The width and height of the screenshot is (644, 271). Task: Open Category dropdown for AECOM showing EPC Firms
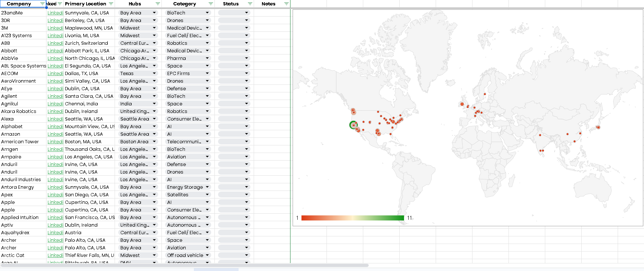(207, 73)
